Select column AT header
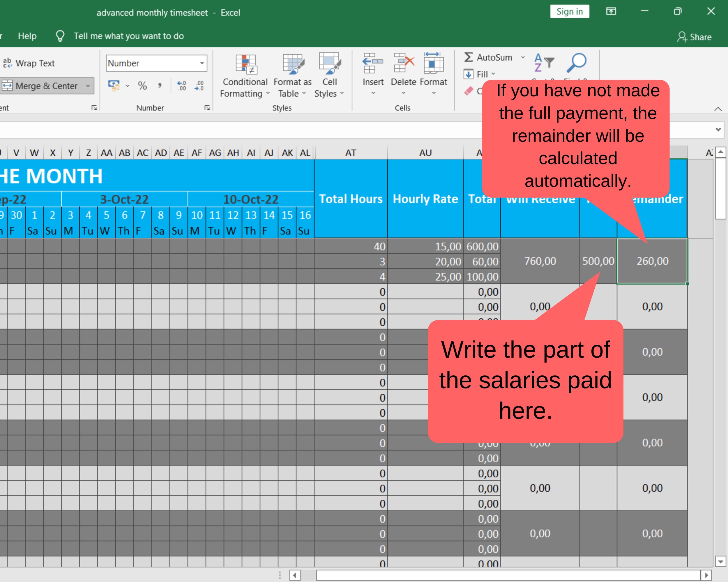The height and width of the screenshot is (582, 728). point(351,153)
